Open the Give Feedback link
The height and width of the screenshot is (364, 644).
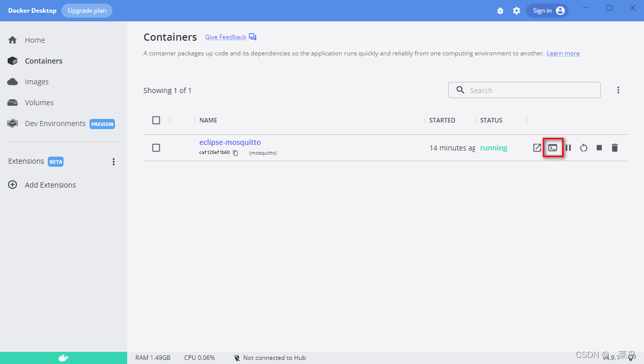pos(225,37)
